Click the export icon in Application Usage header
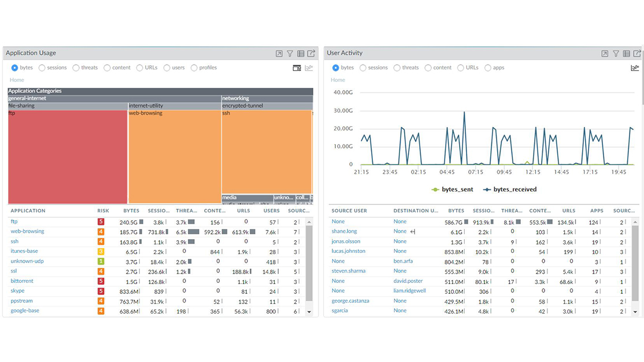 click(x=311, y=53)
